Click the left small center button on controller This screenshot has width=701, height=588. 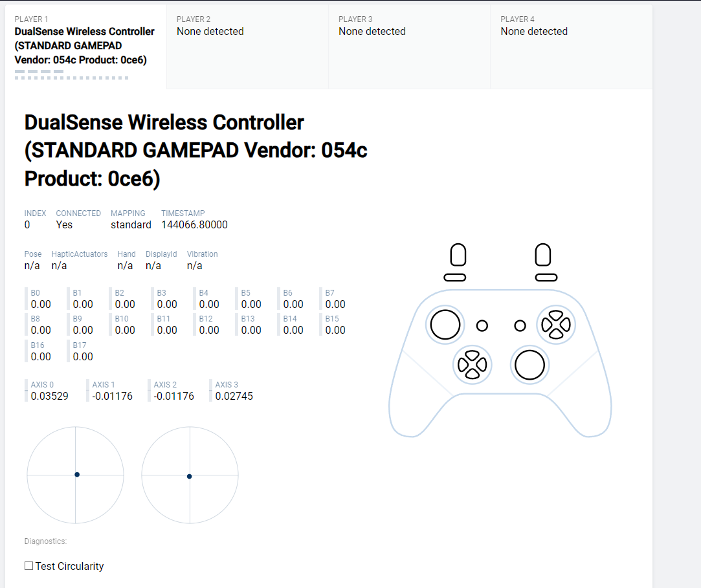(x=482, y=326)
